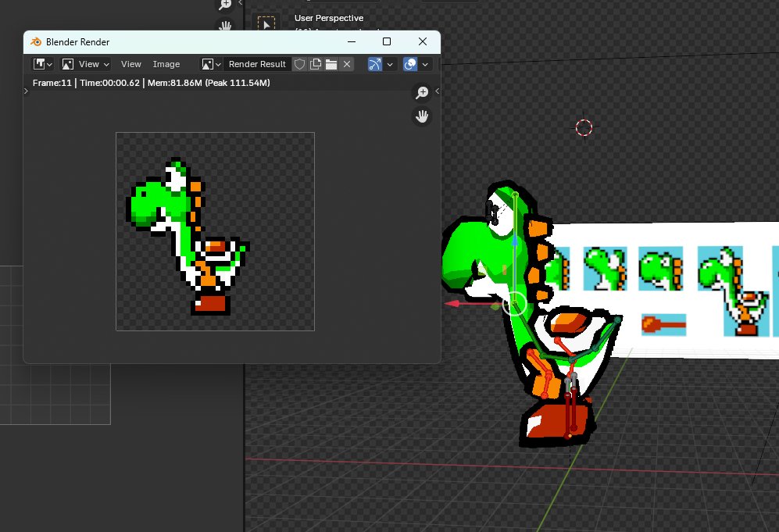Image resolution: width=779 pixels, height=532 pixels.
Task: Click the zoom magnifier icon in 3D viewport
Action: click(x=225, y=5)
